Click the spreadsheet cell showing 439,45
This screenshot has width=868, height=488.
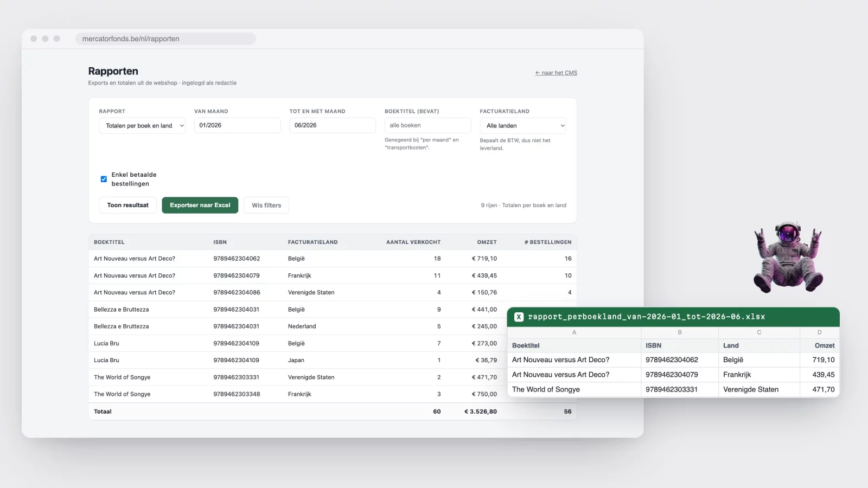click(820, 375)
